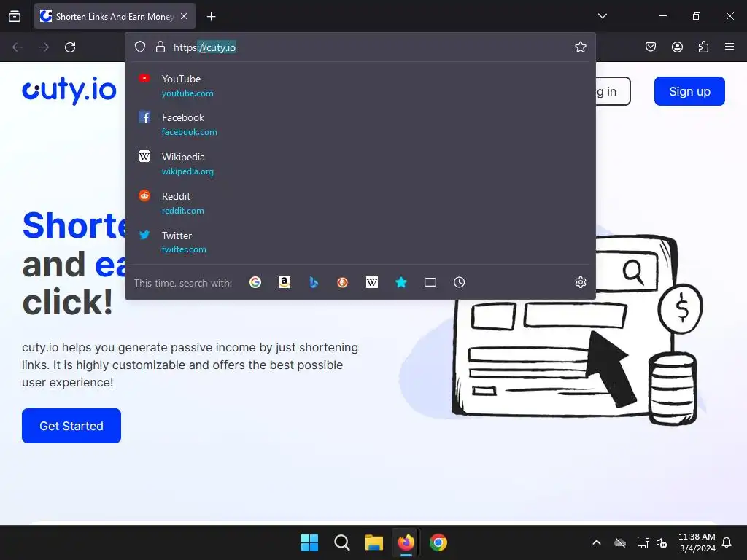This screenshot has width=747, height=560.
Task: Click the Firefox View icon
Action: (x=15, y=16)
